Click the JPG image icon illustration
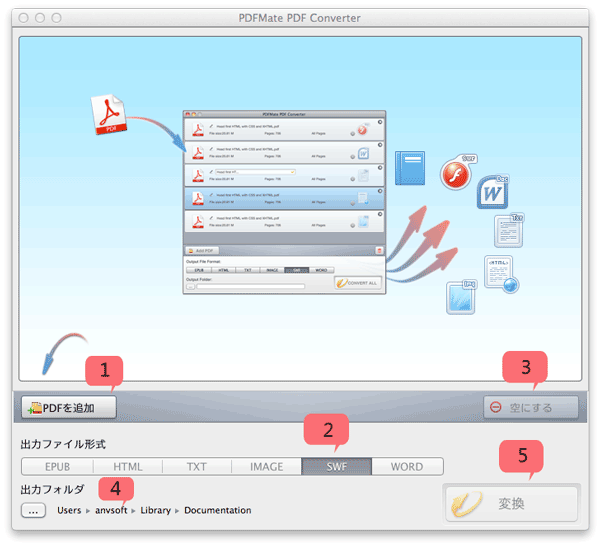 point(461,297)
